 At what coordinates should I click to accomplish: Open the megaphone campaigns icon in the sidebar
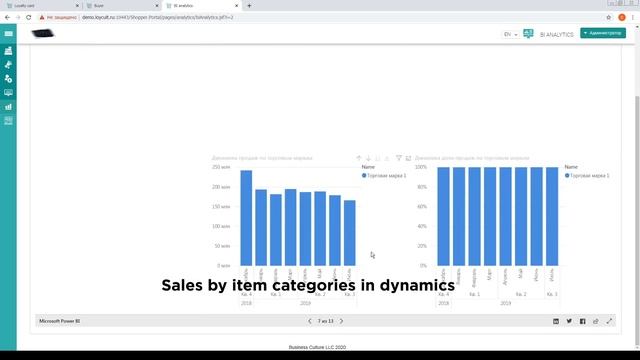point(8,64)
